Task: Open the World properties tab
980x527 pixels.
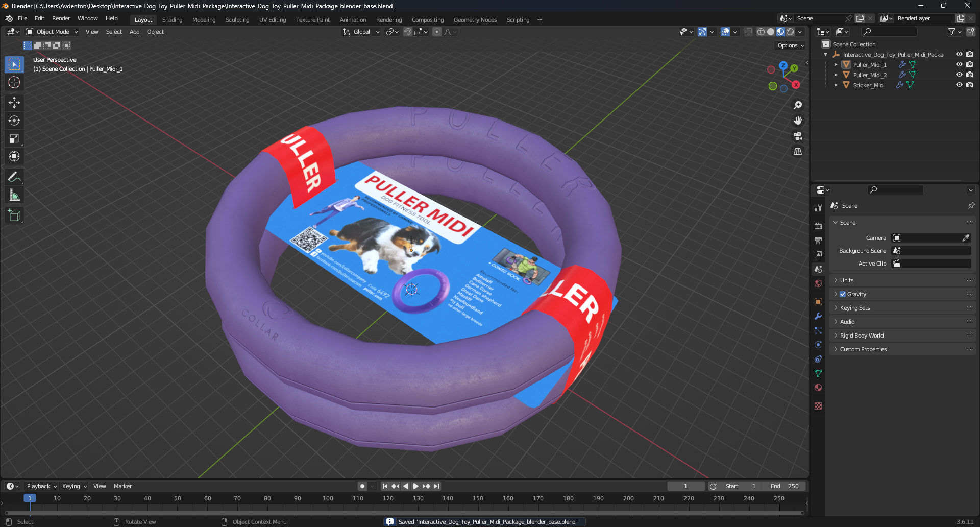Action: point(818,283)
